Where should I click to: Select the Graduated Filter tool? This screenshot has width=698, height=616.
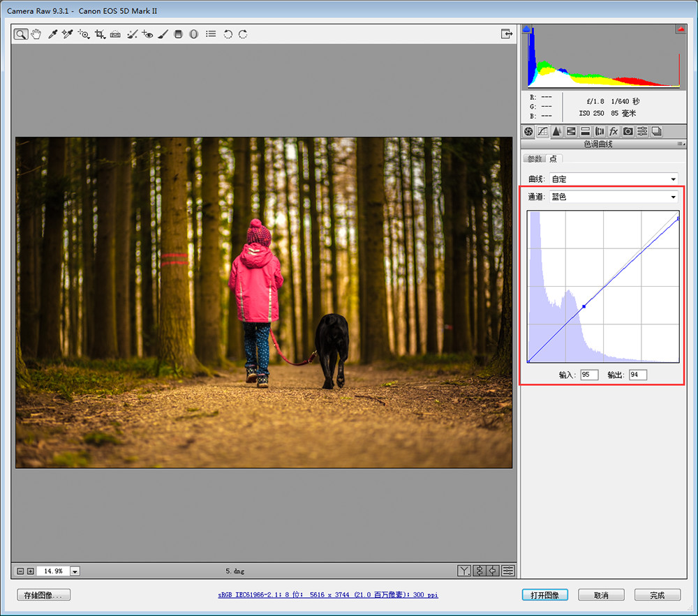[179, 34]
